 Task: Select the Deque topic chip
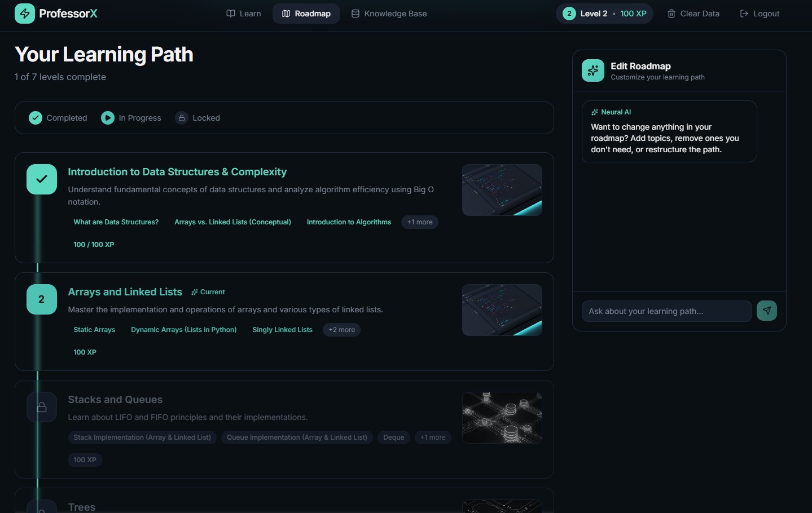pyautogui.click(x=394, y=437)
